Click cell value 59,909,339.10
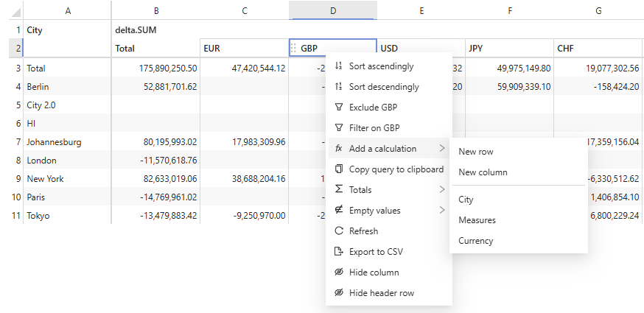The height and width of the screenshot is (313, 644). (x=524, y=87)
